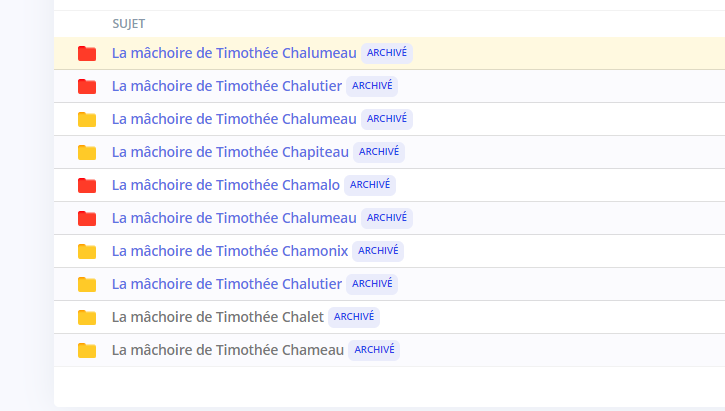This screenshot has height=411, width=725.
Task: Open the topic La mâchoire de Timothée Chamonix
Action: (x=230, y=251)
